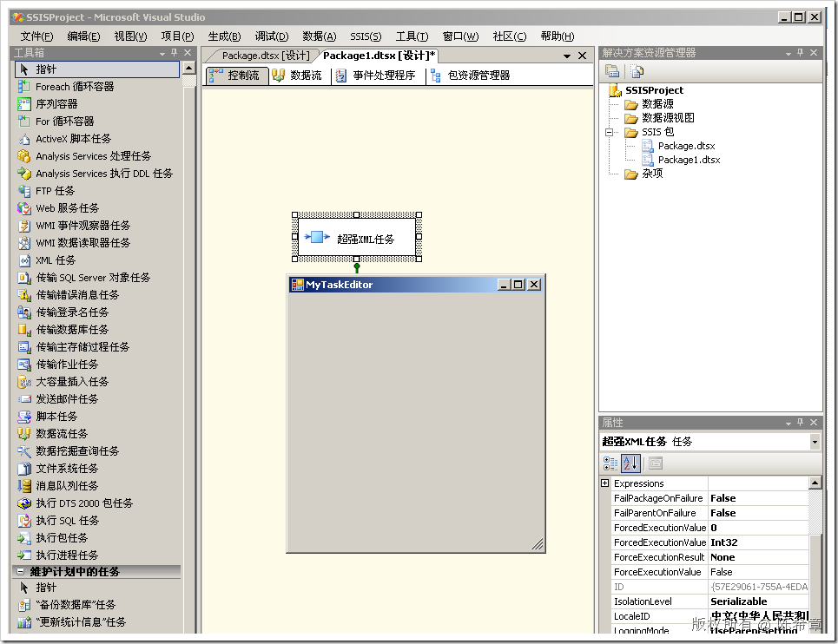Select the 序列容器 toolbox icon
This screenshot has height=644, width=838.
[24, 104]
